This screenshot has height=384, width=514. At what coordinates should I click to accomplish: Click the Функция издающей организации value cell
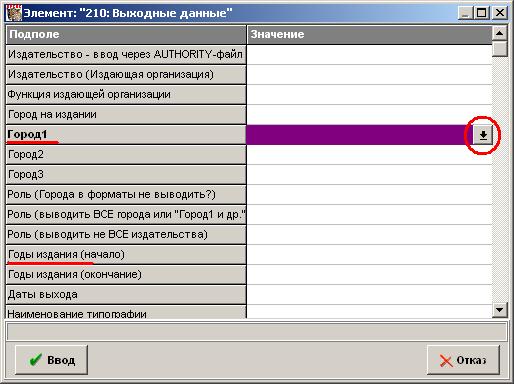[369, 95]
